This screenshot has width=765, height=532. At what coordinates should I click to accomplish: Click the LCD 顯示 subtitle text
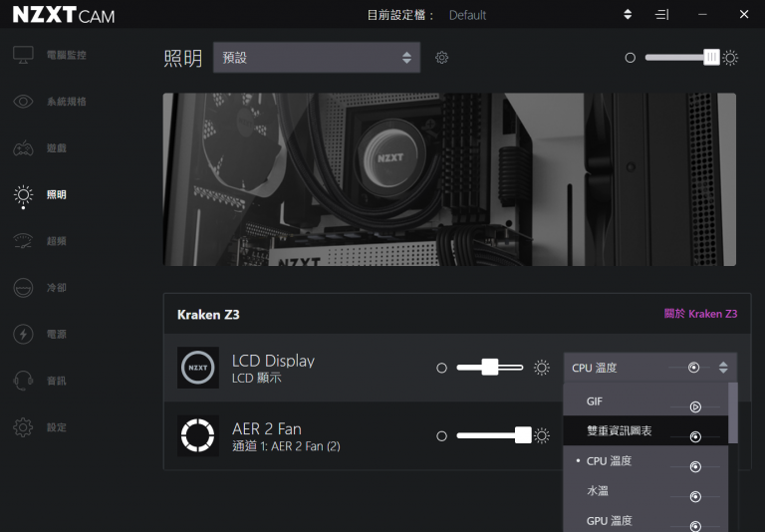[257, 378]
